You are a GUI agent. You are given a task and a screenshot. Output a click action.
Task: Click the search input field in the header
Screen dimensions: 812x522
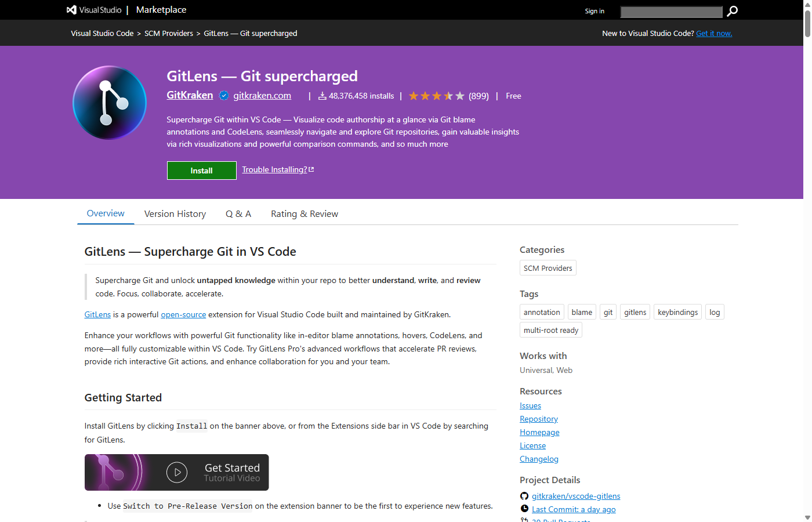671,11
